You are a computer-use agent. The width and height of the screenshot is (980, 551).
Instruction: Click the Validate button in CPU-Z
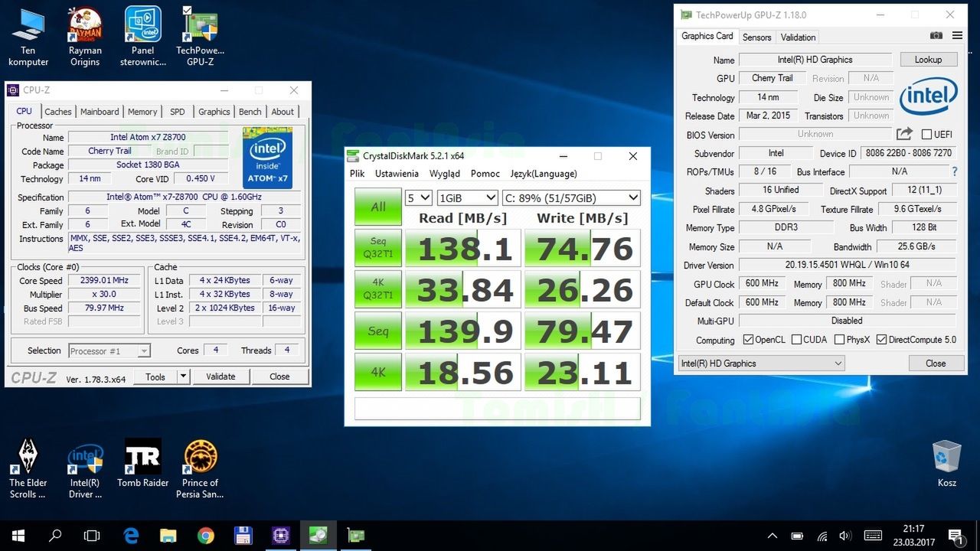pyautogui.click(x=220, y=377)
